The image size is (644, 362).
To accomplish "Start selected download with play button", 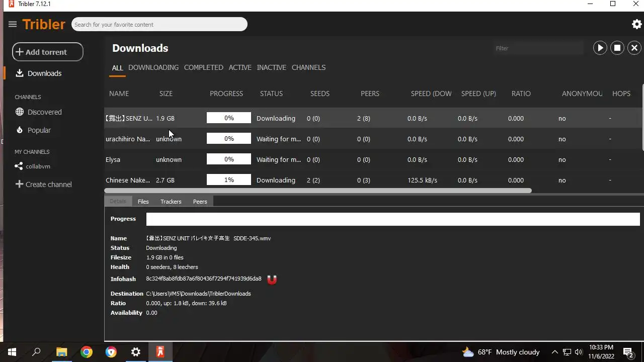I will tap(600, 48).
